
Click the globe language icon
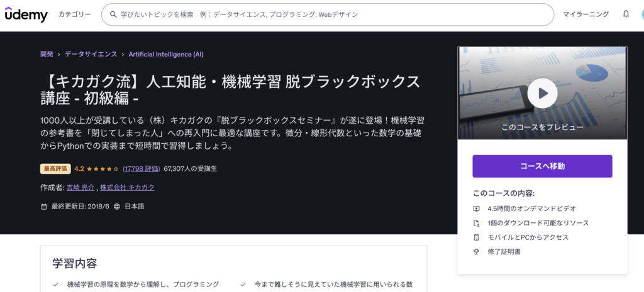pos(117,207)
